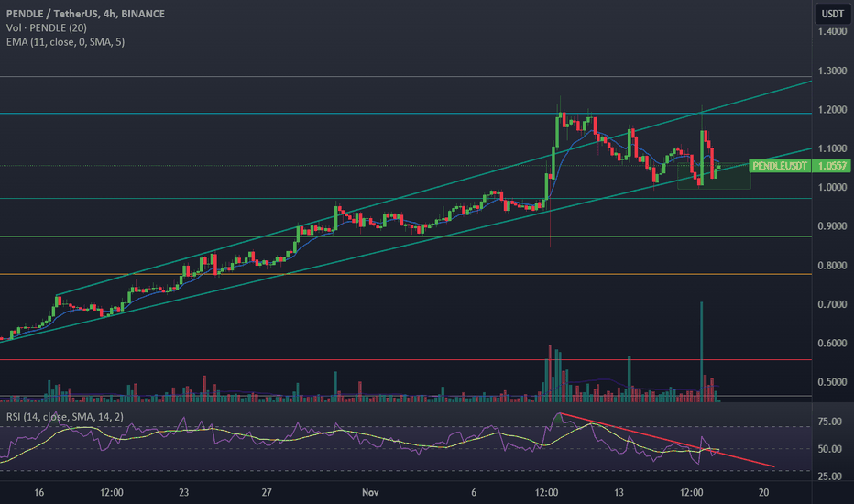Click the 27 date label on time axis
The width and height of the screenshot is (854, 504).
267,493
